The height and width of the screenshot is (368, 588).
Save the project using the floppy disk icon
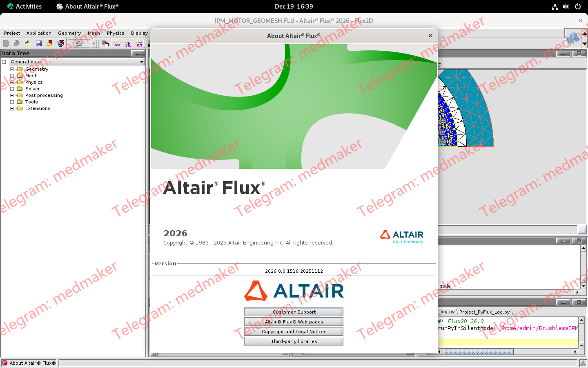tap(39, 43)
